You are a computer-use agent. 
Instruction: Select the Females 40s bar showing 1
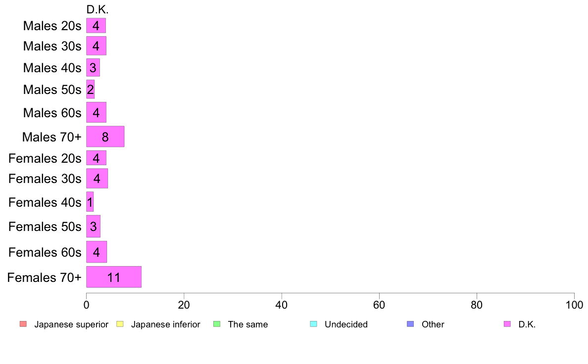click(x=90, y=202)
